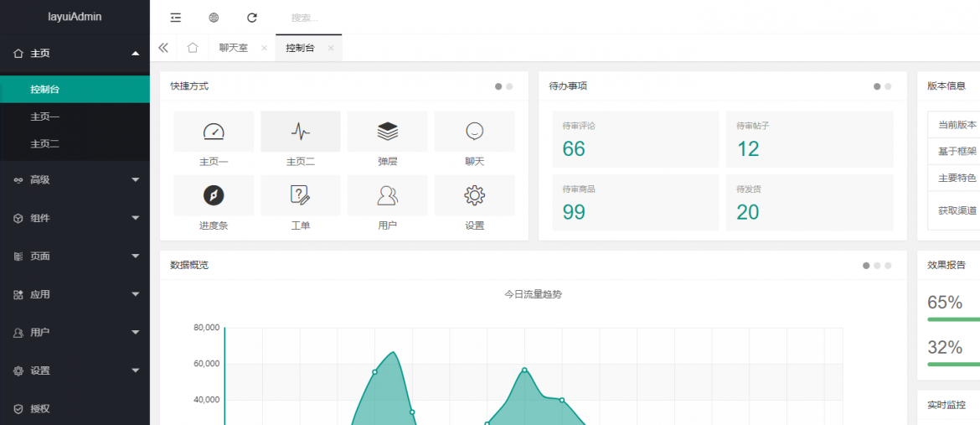Select second carousel dot in 待办事项 card
Viewport: 980px width, 425px height.
click(x=888, y=86)
